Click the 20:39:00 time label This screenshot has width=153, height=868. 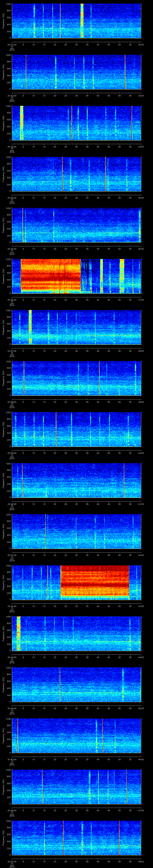12,453
